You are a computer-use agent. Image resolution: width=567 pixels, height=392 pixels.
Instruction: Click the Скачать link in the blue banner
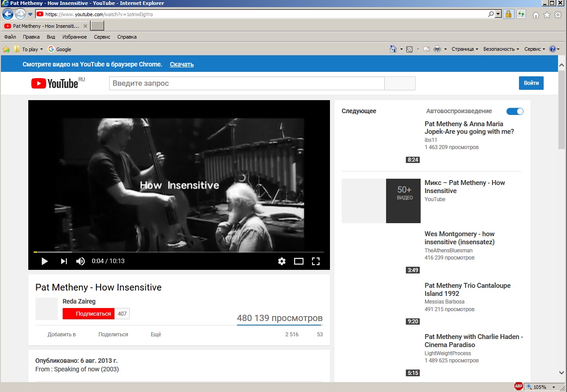[182, 64]
